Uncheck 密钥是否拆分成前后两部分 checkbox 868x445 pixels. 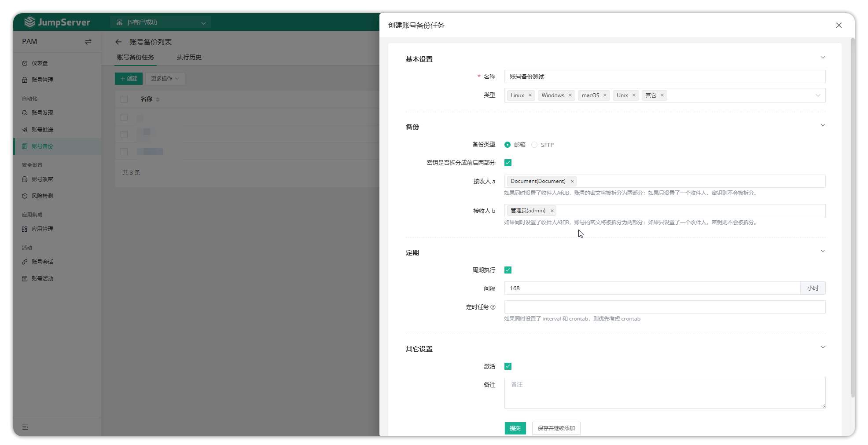508,163
